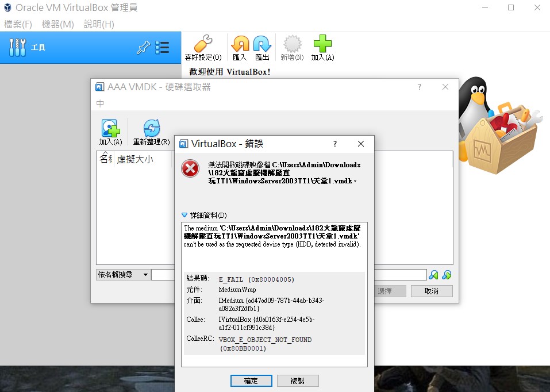
Task: Click the error dialog title bar icon
Action: tap(183, 144)
